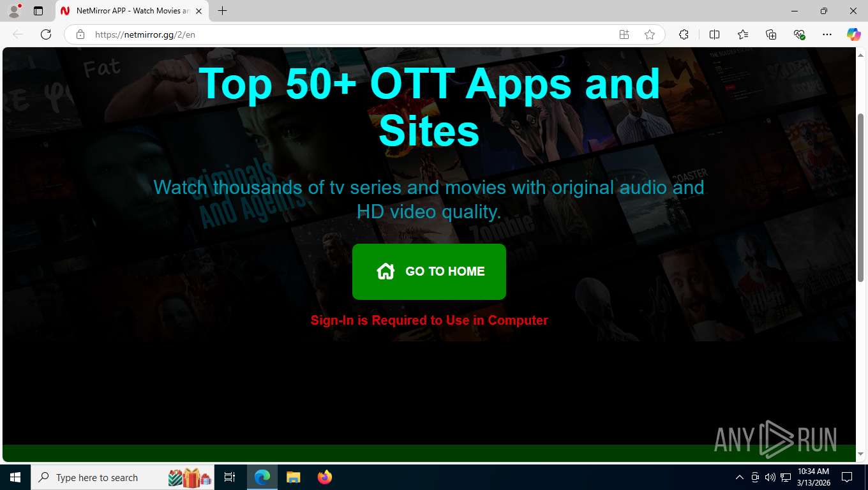Open the apps icon in address bar

pos(624,34)
